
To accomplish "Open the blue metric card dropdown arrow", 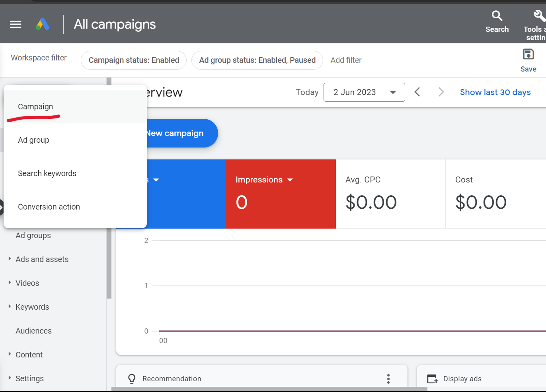I will point(156,180).
